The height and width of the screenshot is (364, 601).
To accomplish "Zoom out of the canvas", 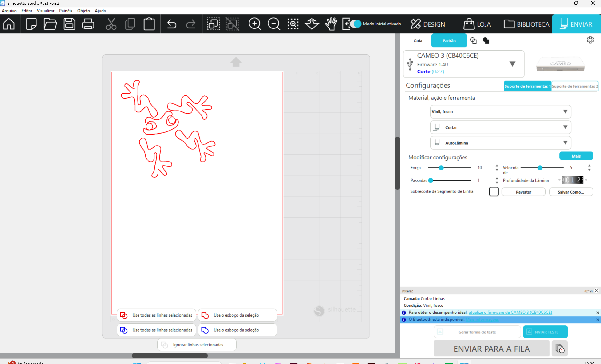I will pyautogui.click(x=274, y=24).
